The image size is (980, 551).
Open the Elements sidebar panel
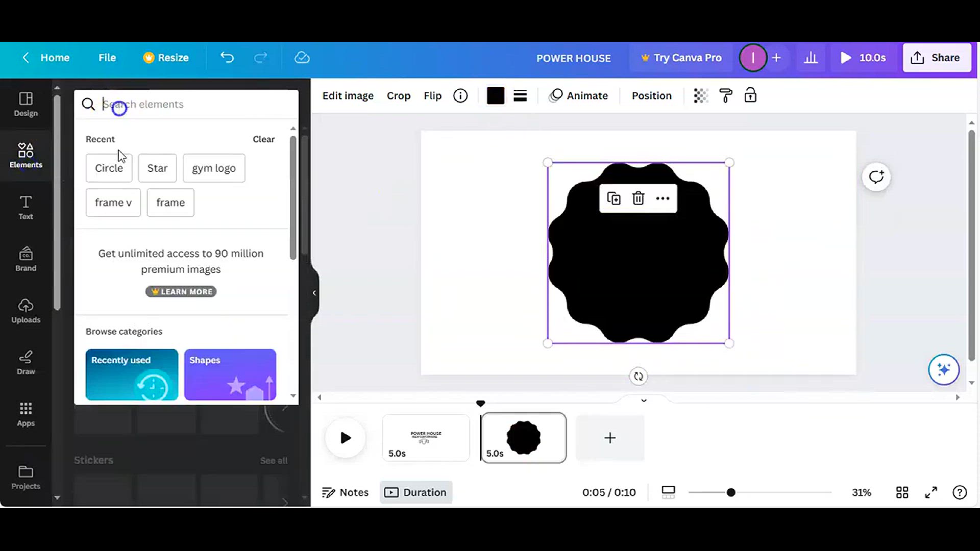click(26, 156)
